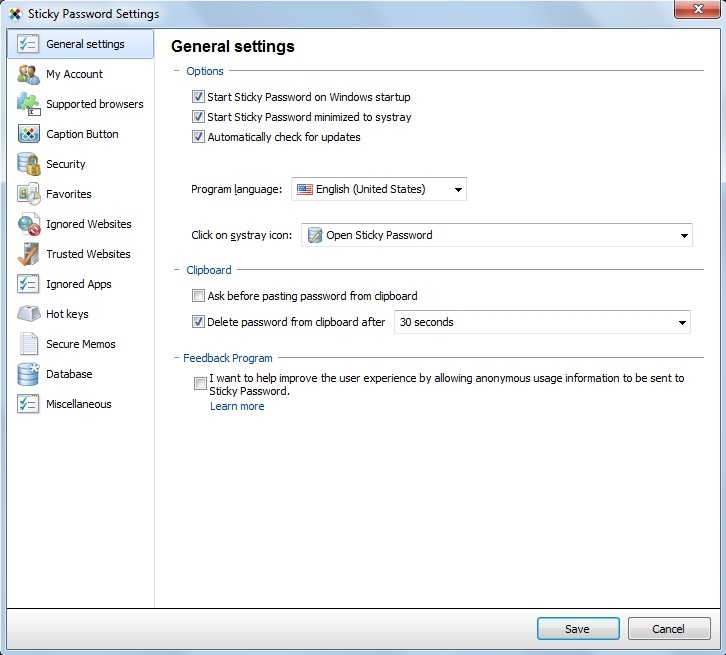Screen dimensions: 726x655
Task: Select Ignored Apps in sidebar
Action: click(81, 284)
